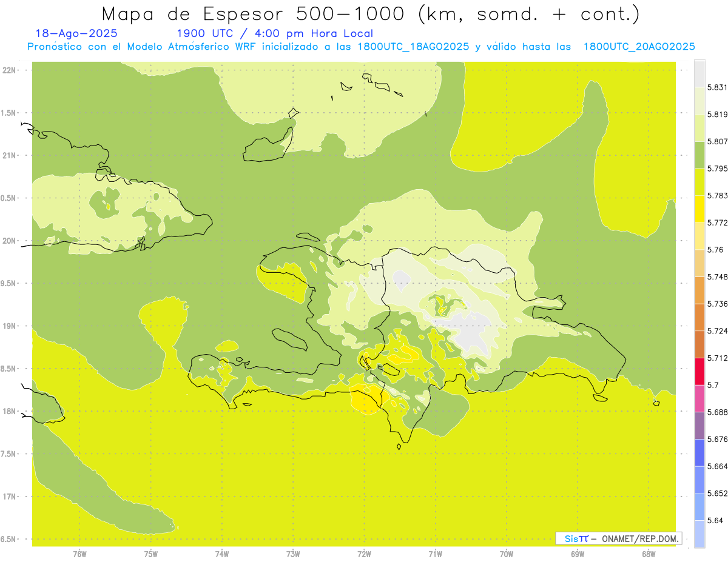The image size is (728, 562).
Task: Click the legend value 5.76
Action: [x=715, y=250]
